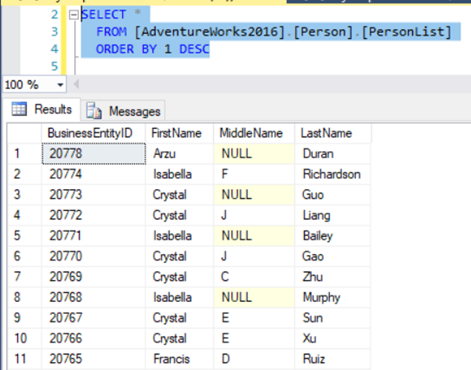Viewport: 471px width, 370px height.
Task: Click the Results grid icon
Action: click(19, 109)
